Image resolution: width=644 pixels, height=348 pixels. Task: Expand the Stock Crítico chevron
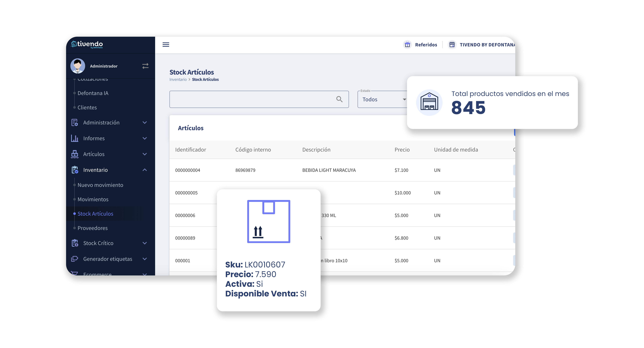tap(144, 243)
